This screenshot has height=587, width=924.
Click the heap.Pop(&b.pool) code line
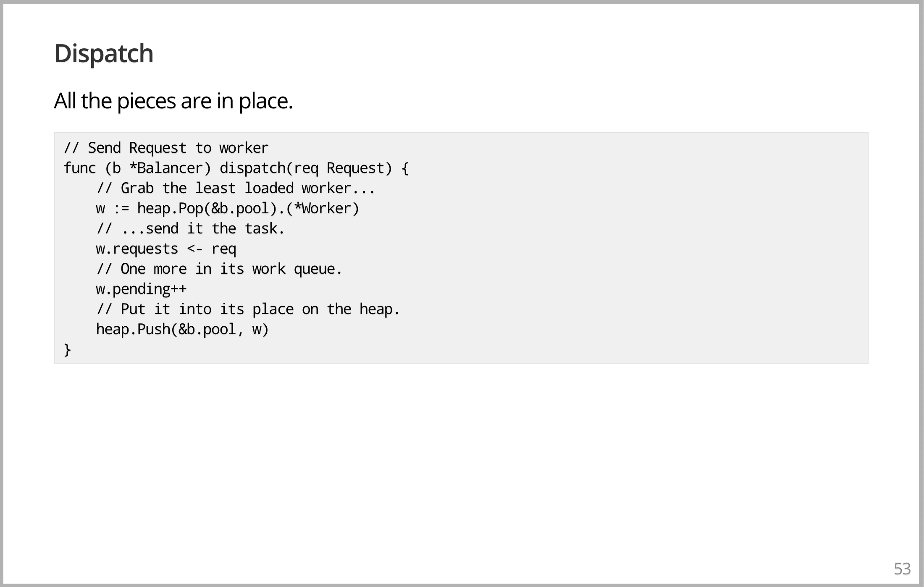click(x=228, y=208)
